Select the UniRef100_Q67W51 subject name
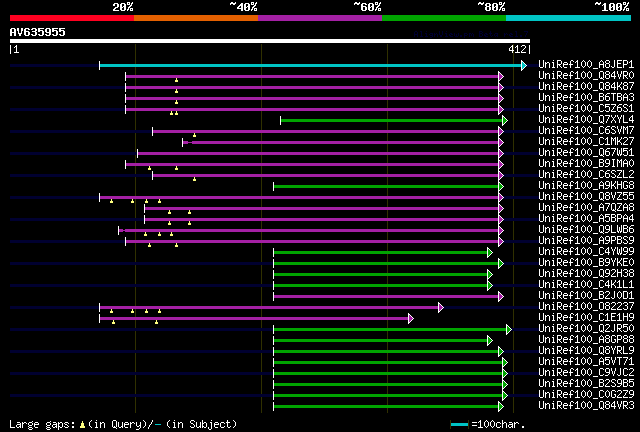The image size is (640, 432). 586,153
